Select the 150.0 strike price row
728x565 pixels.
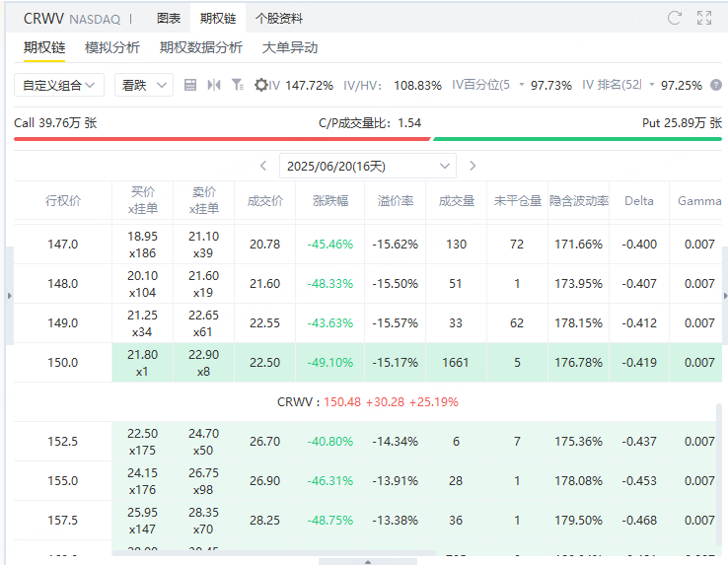368,363
